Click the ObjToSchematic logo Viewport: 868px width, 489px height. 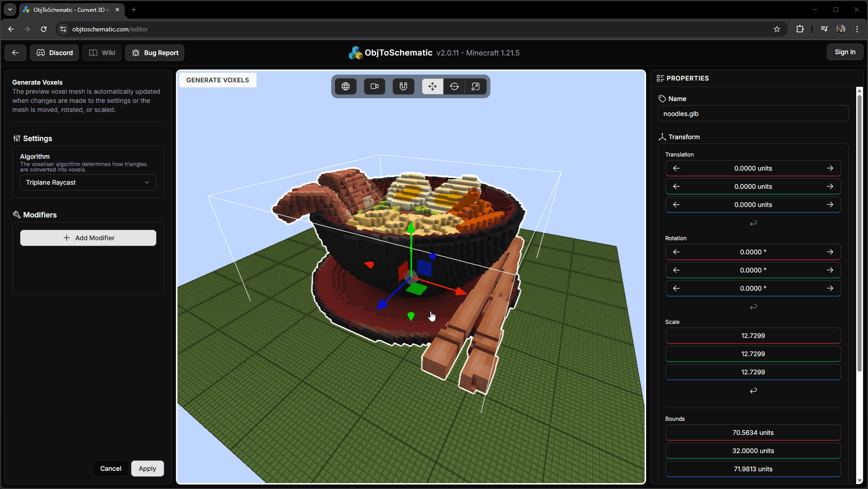pyautogui.click(x=355, y=53)
